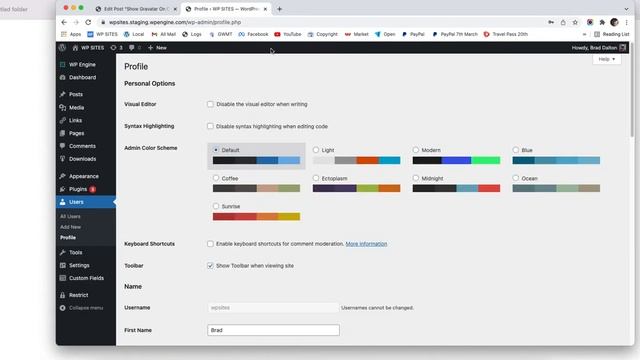
Task: Click Ectoplasm scheme color strip
Action: 356,189
